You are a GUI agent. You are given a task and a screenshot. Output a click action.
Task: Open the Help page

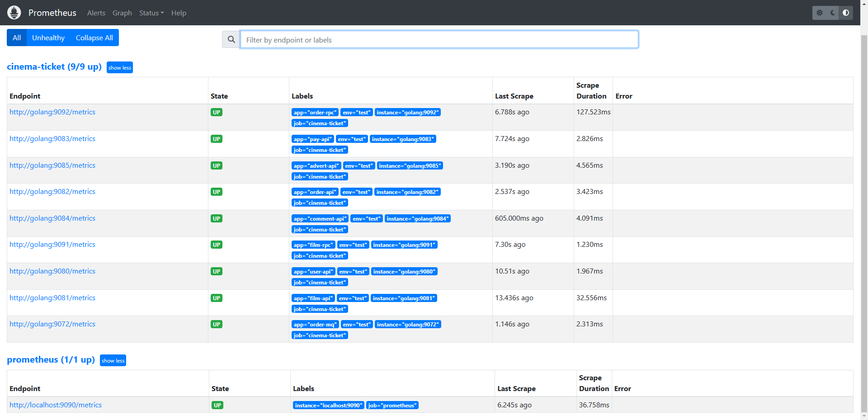click(179, 13)
